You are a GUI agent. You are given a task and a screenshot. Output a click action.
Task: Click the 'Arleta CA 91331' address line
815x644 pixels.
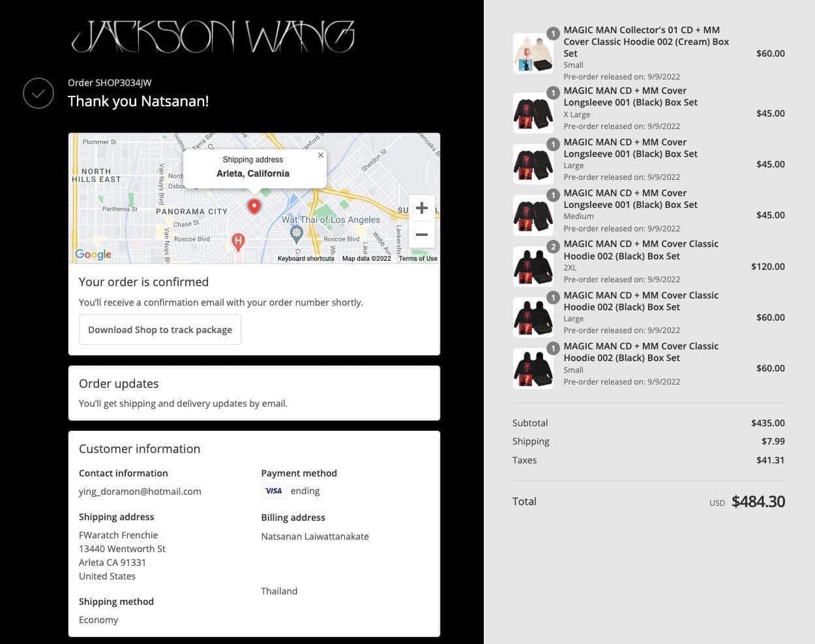coord(112,563)
